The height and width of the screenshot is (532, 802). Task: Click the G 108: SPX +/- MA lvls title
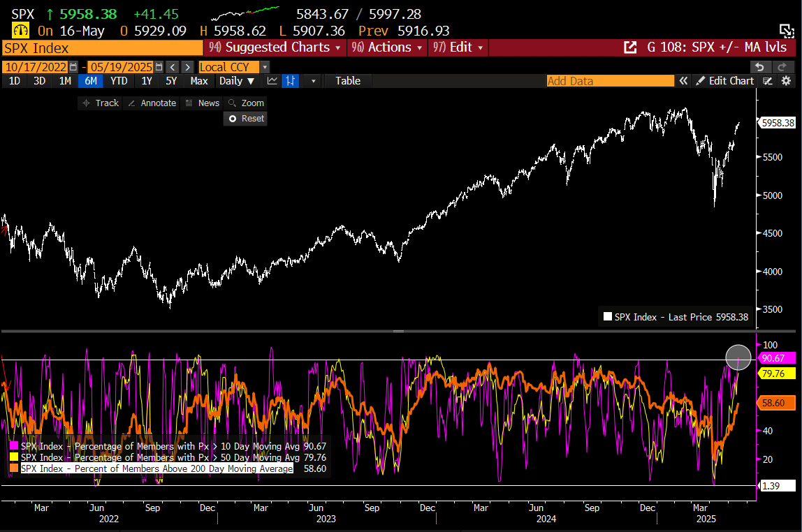(x=717, y=47)
